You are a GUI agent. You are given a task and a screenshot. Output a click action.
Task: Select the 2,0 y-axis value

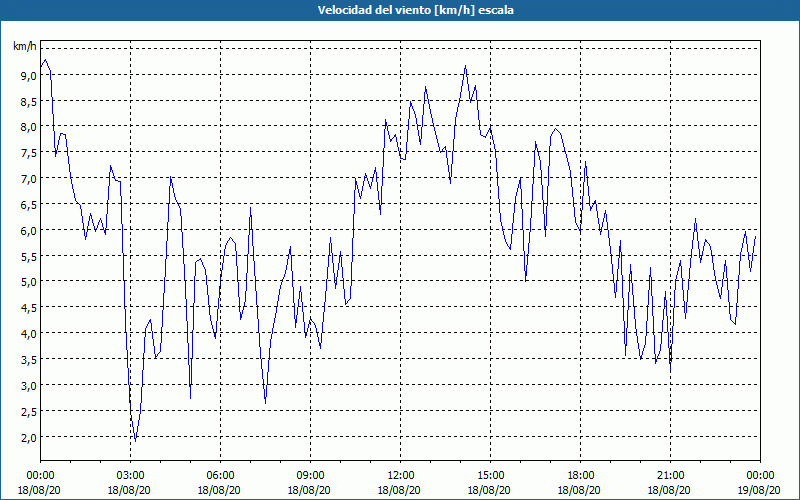[28, 437]
